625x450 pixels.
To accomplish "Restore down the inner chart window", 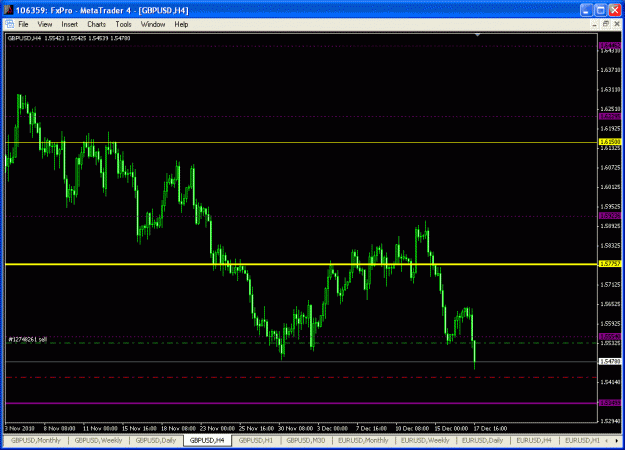I will coord(605,24).
